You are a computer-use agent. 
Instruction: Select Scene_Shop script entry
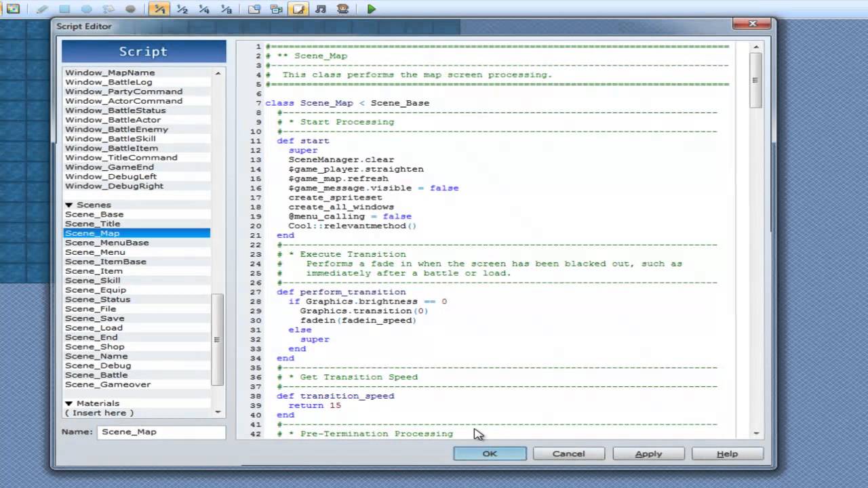[x=137, y=347]
